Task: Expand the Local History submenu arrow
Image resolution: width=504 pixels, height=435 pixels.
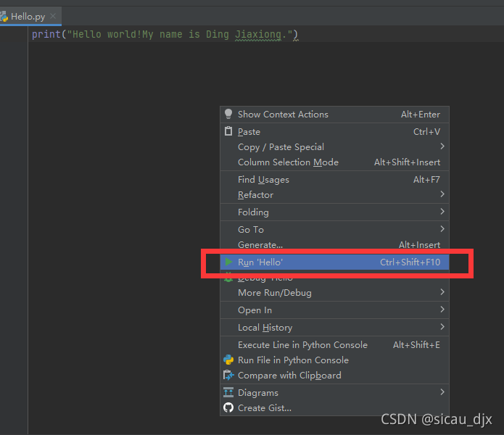Action: (442, 327)
